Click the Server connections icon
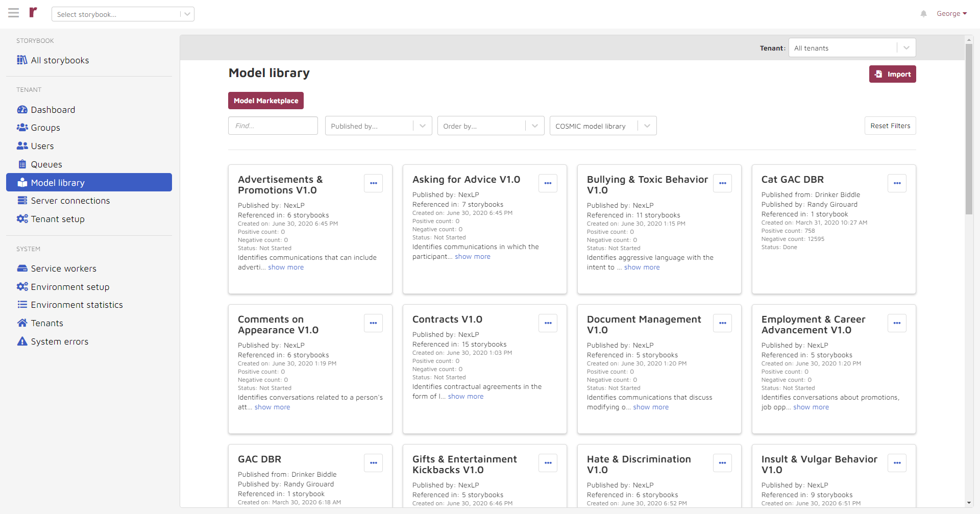Viewport: 980px width, 514px height. pyautogui.click(x=22, y=201)
